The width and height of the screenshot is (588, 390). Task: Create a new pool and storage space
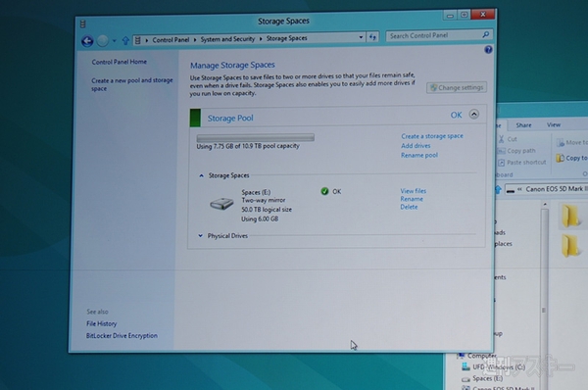[x=132, y=84]
